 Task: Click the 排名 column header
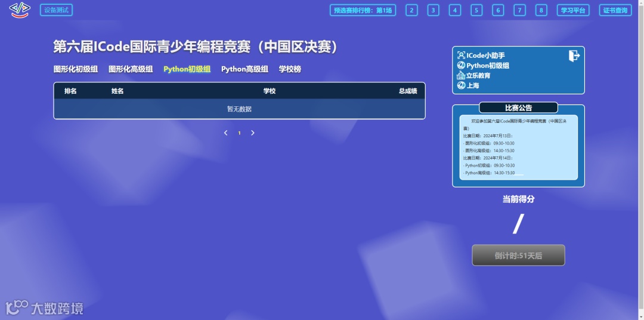[x=70, y=91]
